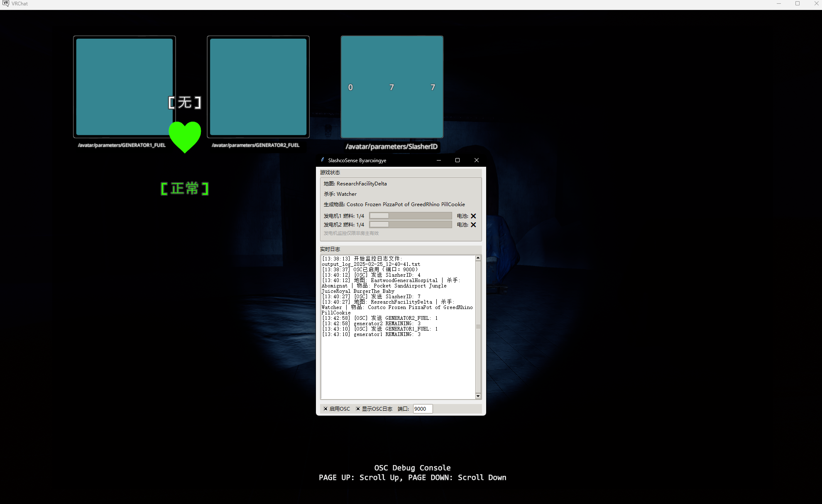The image size is (822, 504).
Task: Click the 0 value on the SlasherID panel
Action: [x=350, y=87]
